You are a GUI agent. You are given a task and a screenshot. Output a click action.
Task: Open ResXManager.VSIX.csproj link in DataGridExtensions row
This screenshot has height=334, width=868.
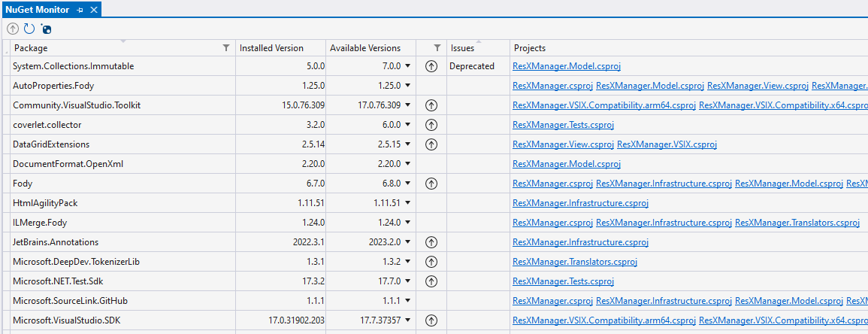pos(667,144)
